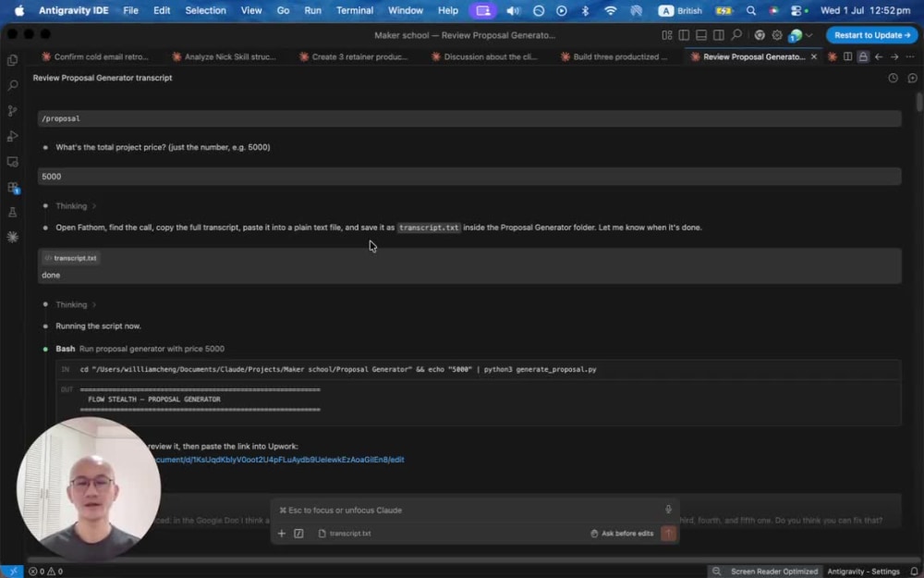924x578 pixels.
Task: Go forward using the right arrow
Action: click(x=894, y=56)
